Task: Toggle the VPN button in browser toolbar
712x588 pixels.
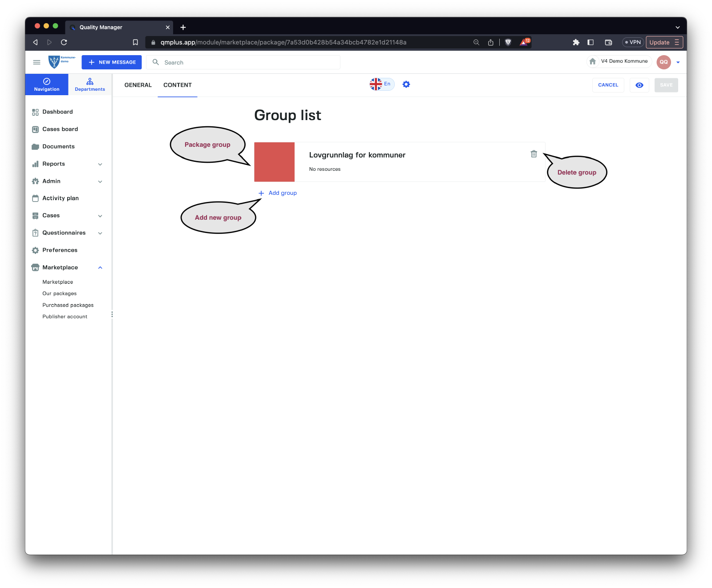Action: 632,42
